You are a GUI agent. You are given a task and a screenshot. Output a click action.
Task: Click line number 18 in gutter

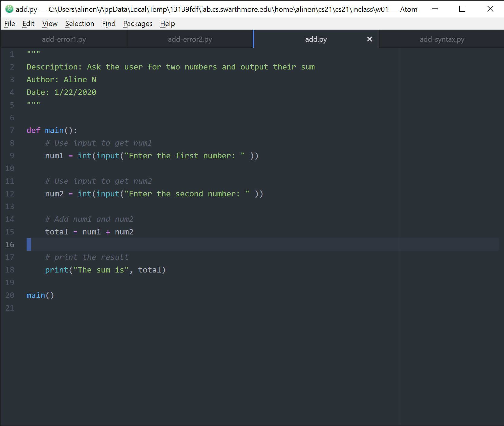coord(10,270)
